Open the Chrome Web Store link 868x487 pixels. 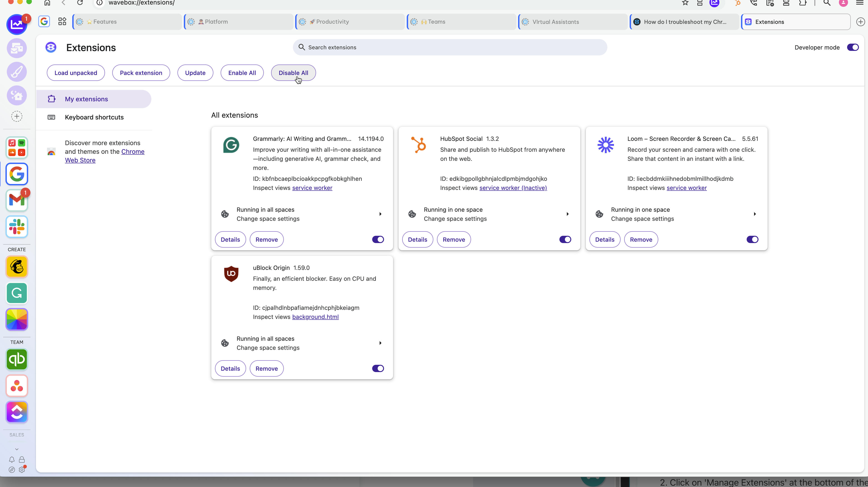pyautogui.click(x=105, y=156)
